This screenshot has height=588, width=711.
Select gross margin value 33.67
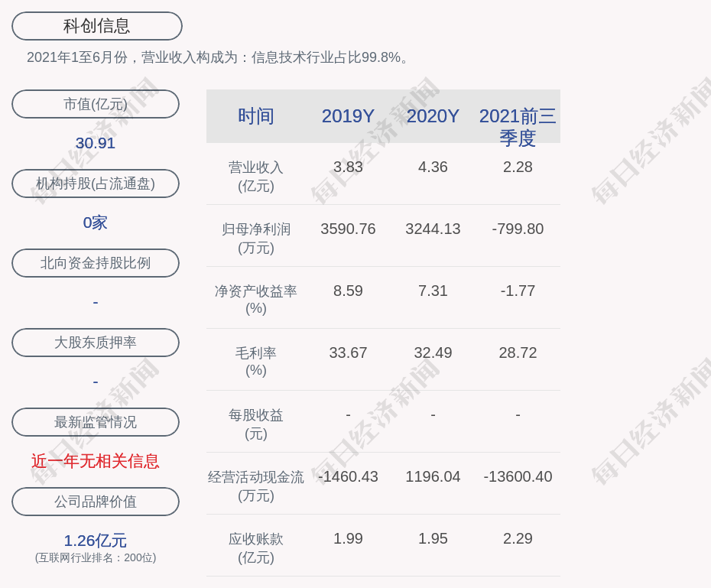348,352
